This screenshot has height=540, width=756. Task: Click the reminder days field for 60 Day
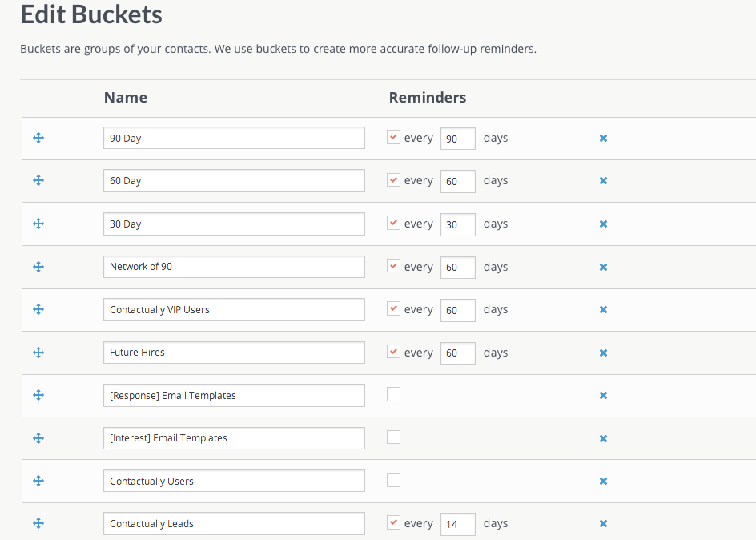coord(457,181)
